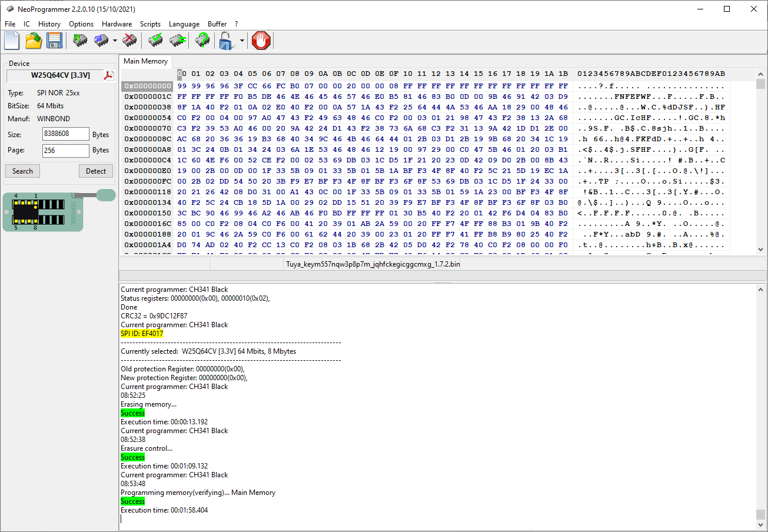Open the Hardware menu
The image size is (768, 532).
click(x=117, y=24)
